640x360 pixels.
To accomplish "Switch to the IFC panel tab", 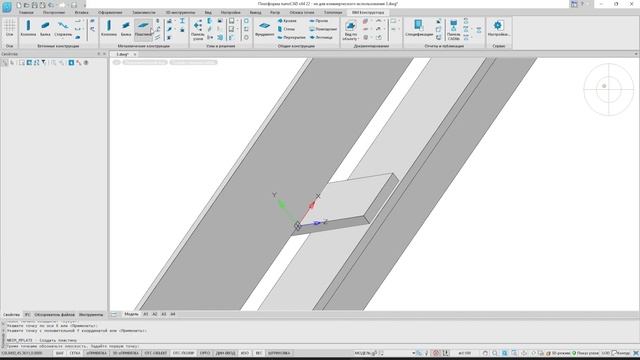I will [x=27, y=315].
